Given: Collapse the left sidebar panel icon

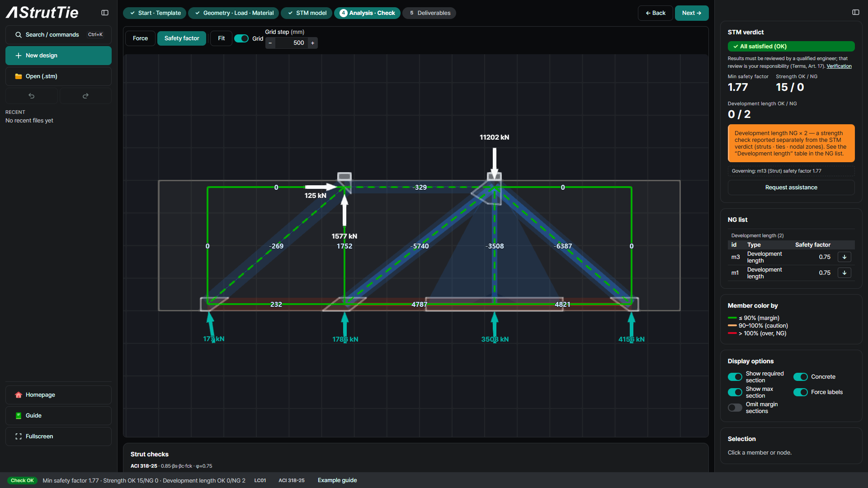Looking at the screenshot, I should click(105, 13).
